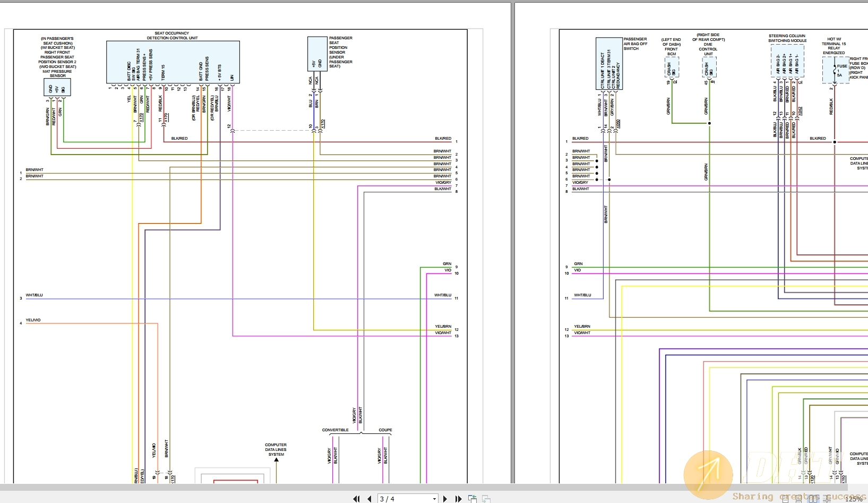
Task: Click the Passenger Seat Position Sensor label
Action: [340, 52]
